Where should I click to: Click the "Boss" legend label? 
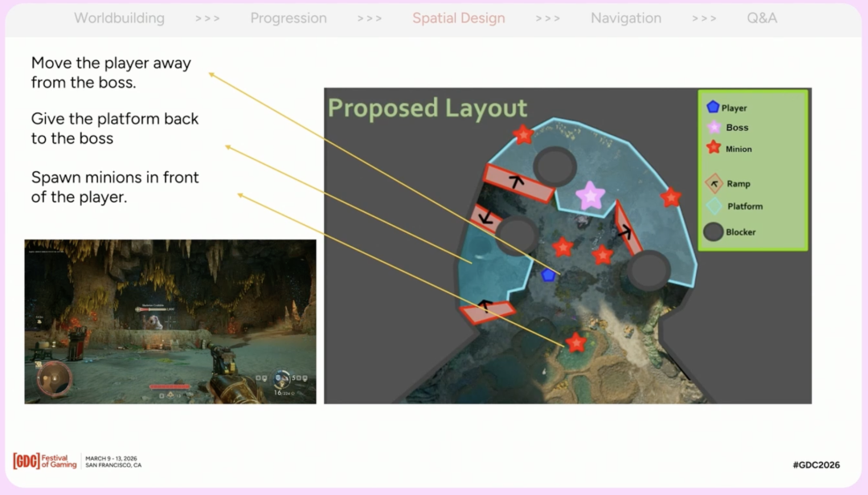737,127
